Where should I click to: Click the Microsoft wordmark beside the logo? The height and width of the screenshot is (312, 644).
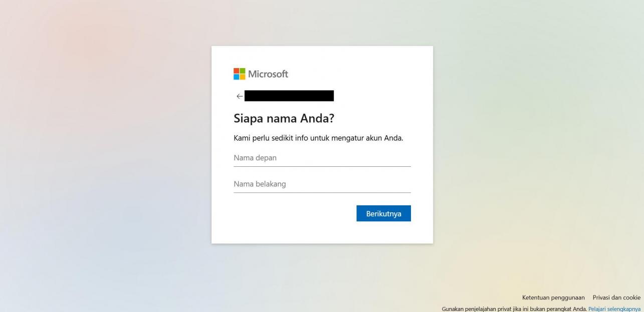pos(267,74)
